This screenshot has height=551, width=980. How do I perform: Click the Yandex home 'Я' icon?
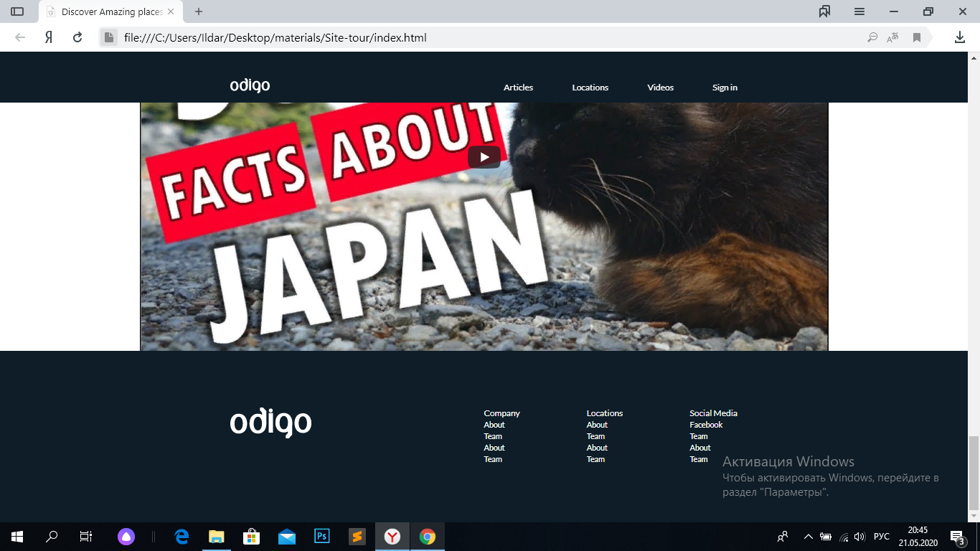[x=49, y=37]
